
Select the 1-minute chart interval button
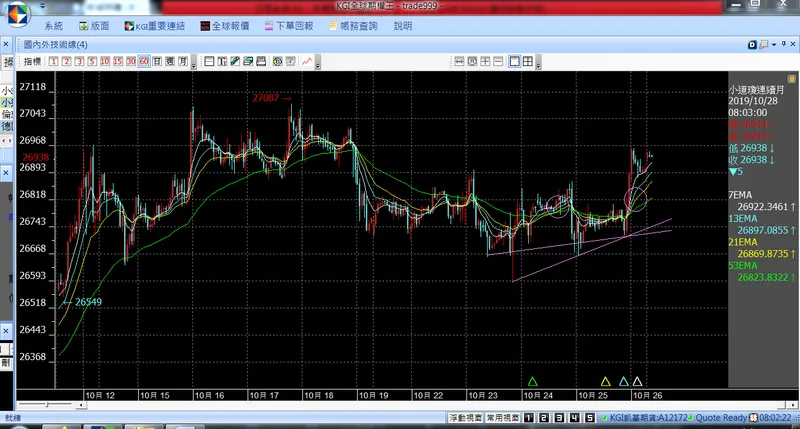pos(54,62)
